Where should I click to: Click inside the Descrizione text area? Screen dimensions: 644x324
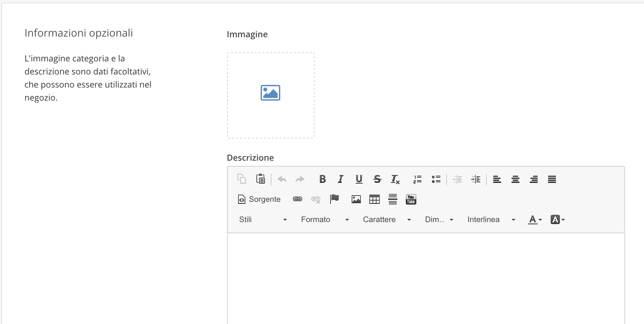point(426,278)
